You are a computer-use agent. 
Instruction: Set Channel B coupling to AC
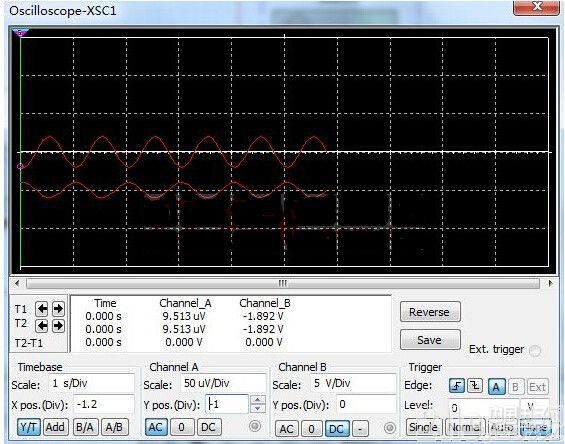pos(286,429)
